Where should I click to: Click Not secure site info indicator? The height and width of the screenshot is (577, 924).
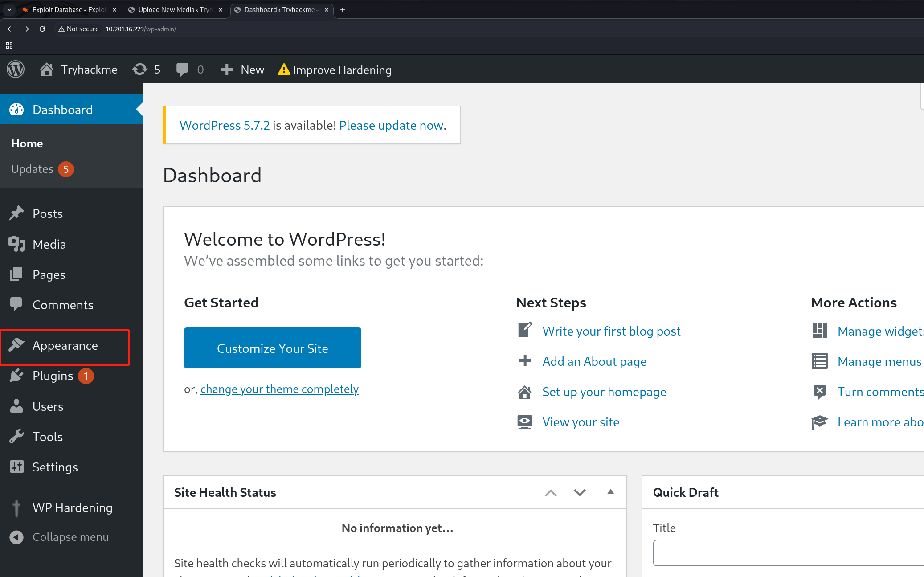point(79,29)
